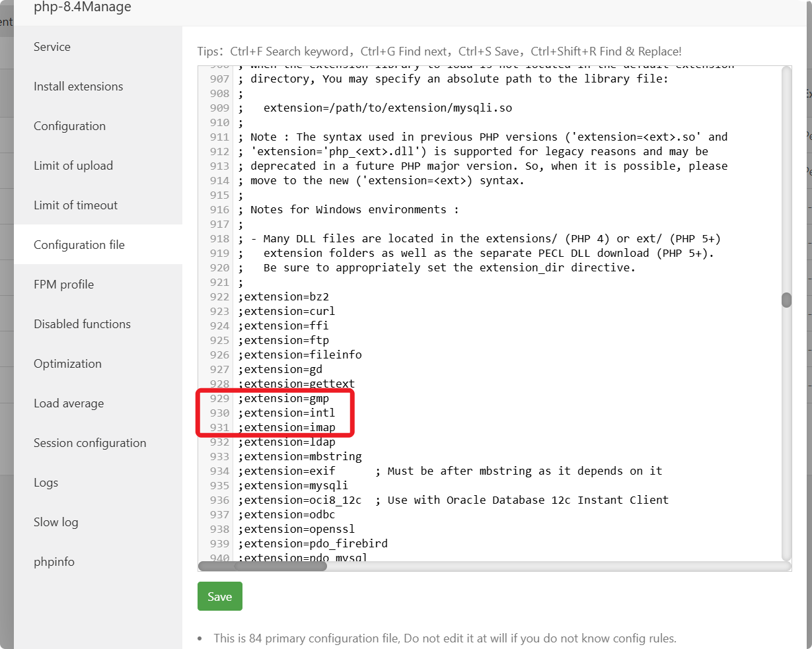Click line ';extension=bz2'
This screenshot has height=649, width=812.
point(283,296)
